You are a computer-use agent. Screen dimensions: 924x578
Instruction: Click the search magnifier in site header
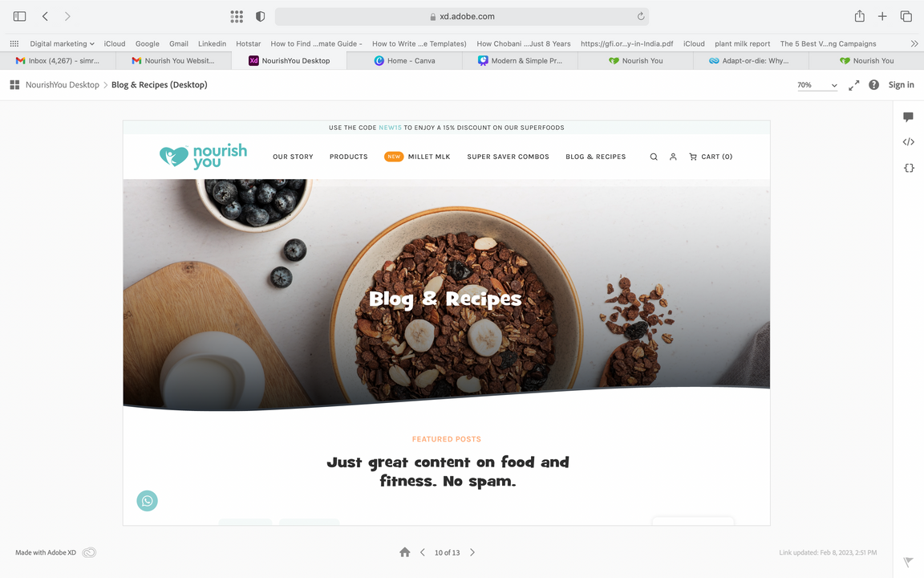[654, 157]
